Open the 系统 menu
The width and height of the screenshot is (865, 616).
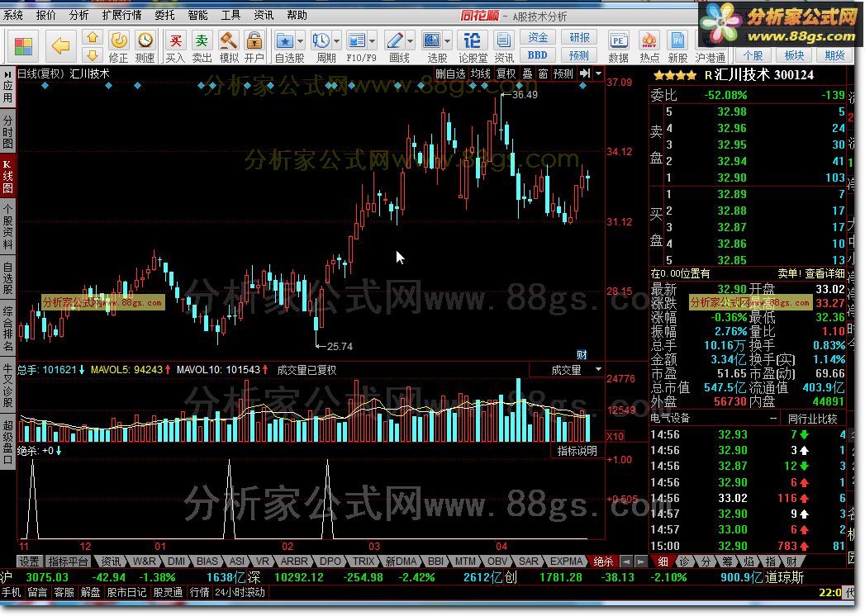point(12,16)
